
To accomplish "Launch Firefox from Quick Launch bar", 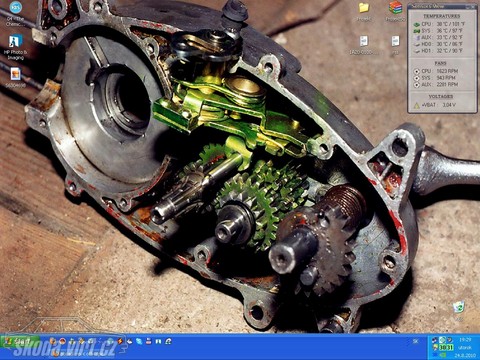I will point(52,341).
